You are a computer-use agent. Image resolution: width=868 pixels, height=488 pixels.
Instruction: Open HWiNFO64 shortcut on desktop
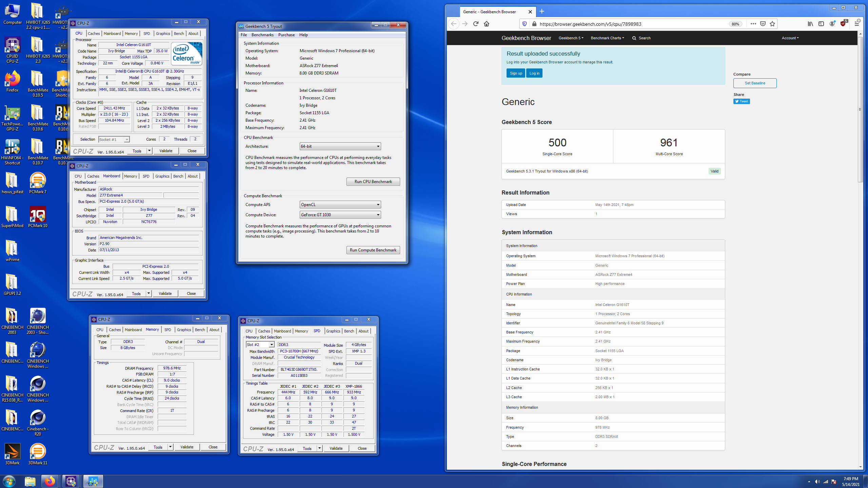pyautogui.click(x=12, y=152)
